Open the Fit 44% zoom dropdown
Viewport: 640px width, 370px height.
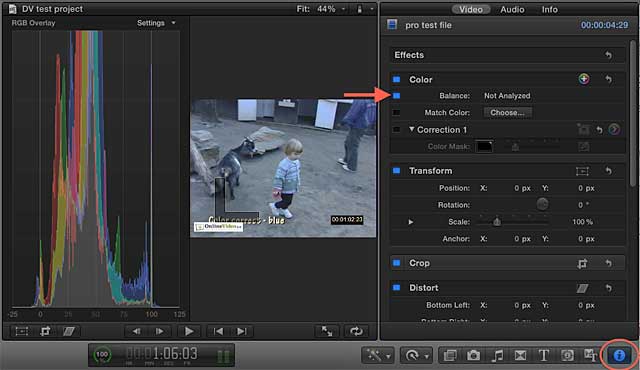coord(321,9)
